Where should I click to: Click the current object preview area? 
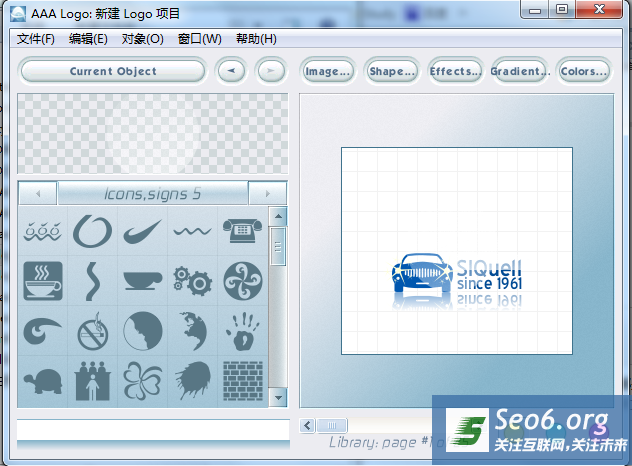(153, 134)
